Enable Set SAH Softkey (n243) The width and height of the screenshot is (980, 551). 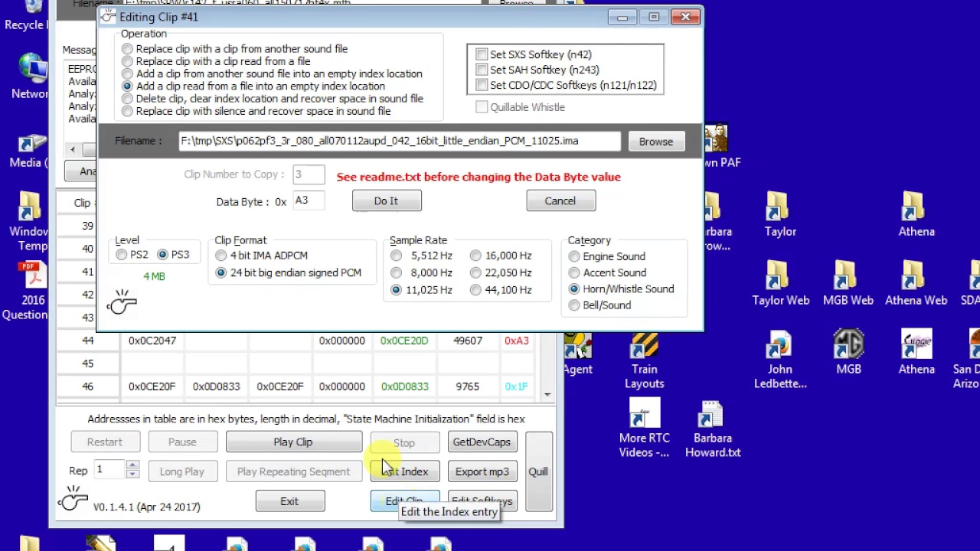[482, 70]
